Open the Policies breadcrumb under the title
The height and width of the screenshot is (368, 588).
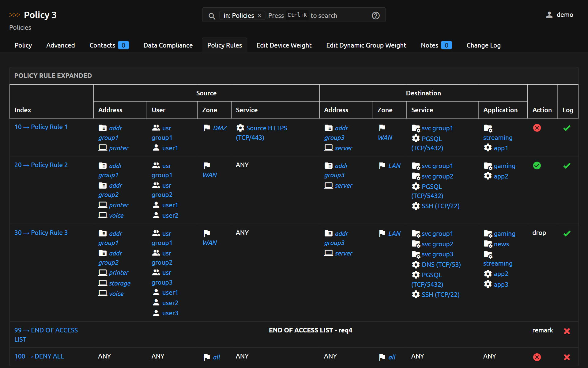[20, 28]
